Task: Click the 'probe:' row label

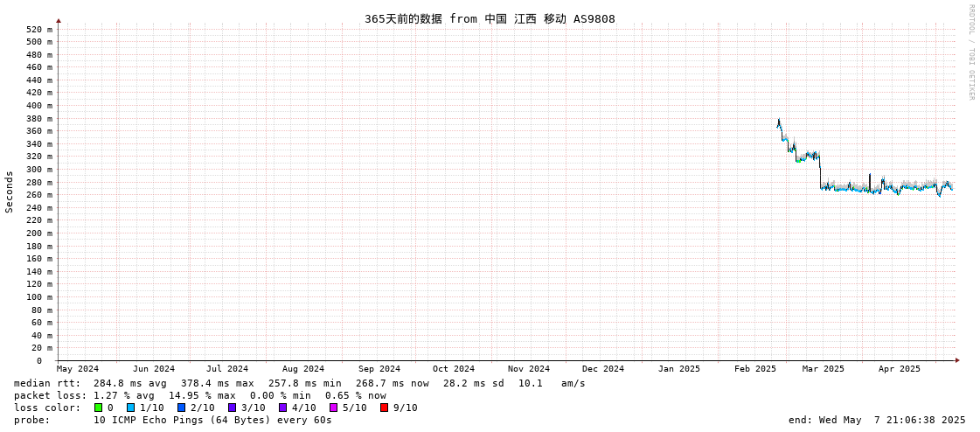Action: point(31,420)
